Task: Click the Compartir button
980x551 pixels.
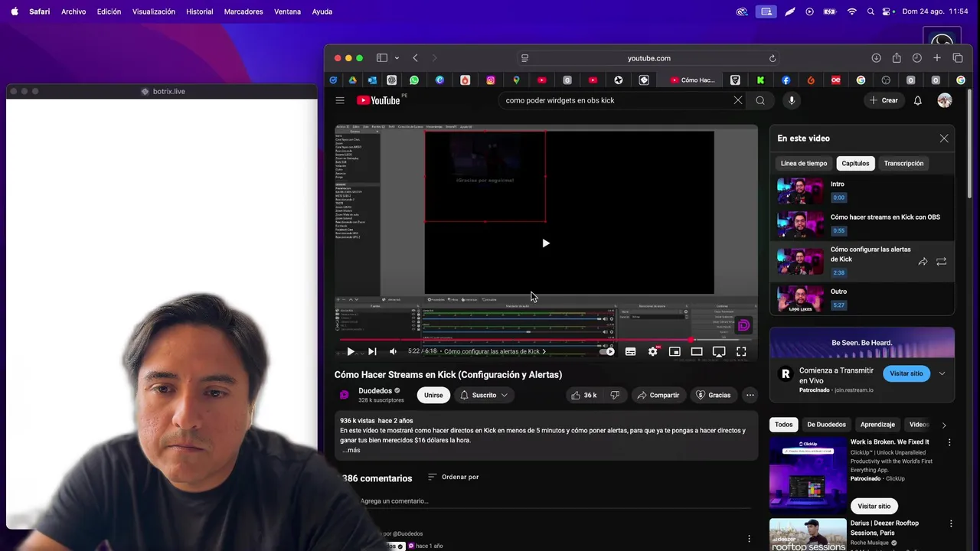Action: (658, 395)
